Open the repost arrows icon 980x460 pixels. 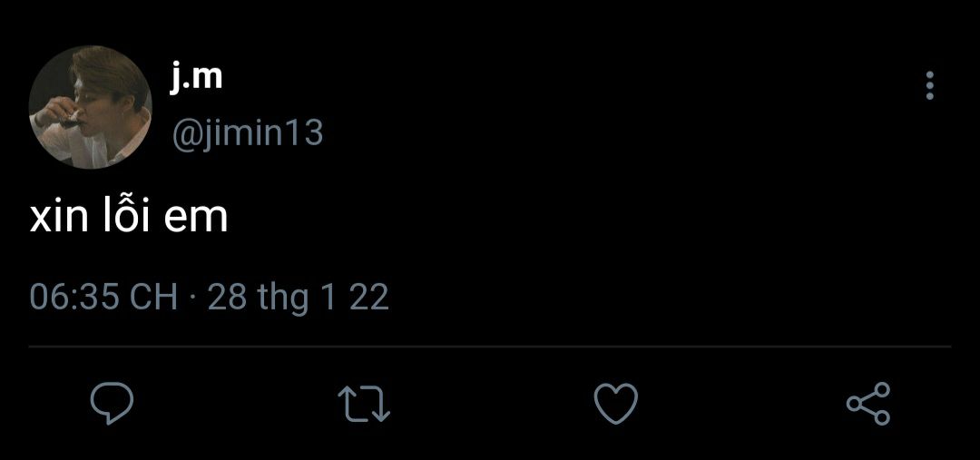coord(364,403)
